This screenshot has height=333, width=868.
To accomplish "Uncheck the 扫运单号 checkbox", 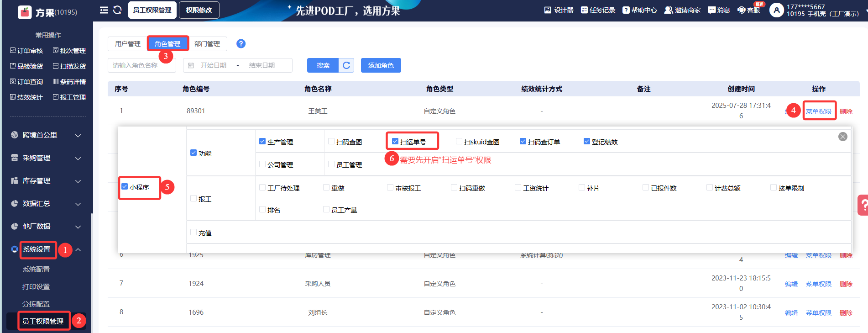I will tap(395, 142).
